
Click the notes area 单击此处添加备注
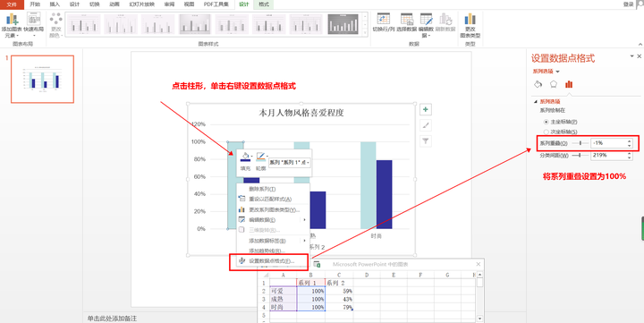pos(112,319)
